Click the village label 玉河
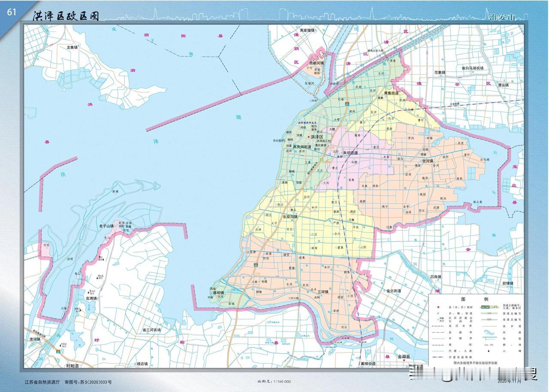The image size is (549, 392). tap(380, 74)
